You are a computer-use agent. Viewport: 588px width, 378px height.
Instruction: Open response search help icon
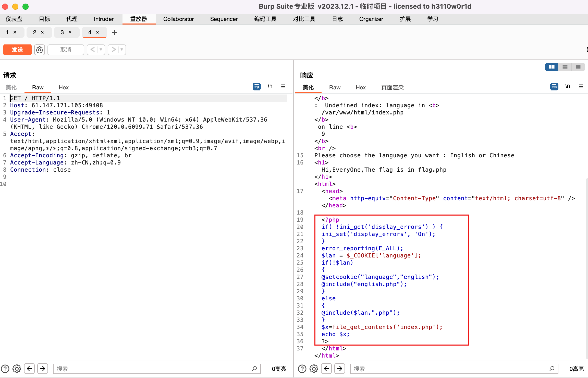click(302, 369)
